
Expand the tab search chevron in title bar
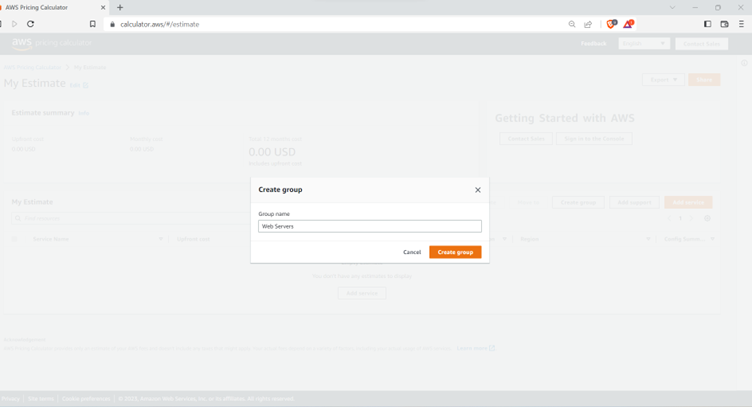[672, 7]
